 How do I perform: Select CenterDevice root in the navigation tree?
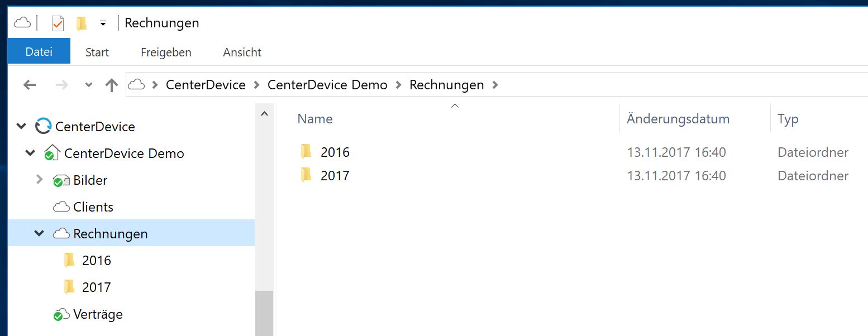(x=95, y=127)
